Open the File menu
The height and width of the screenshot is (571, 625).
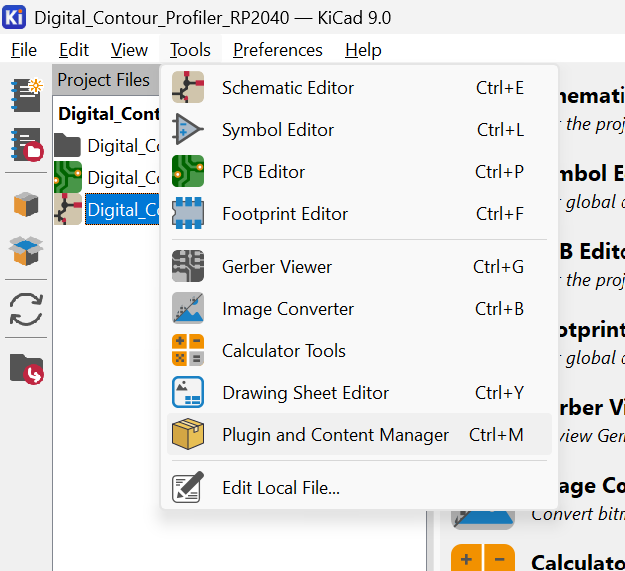tap(24, 50)
